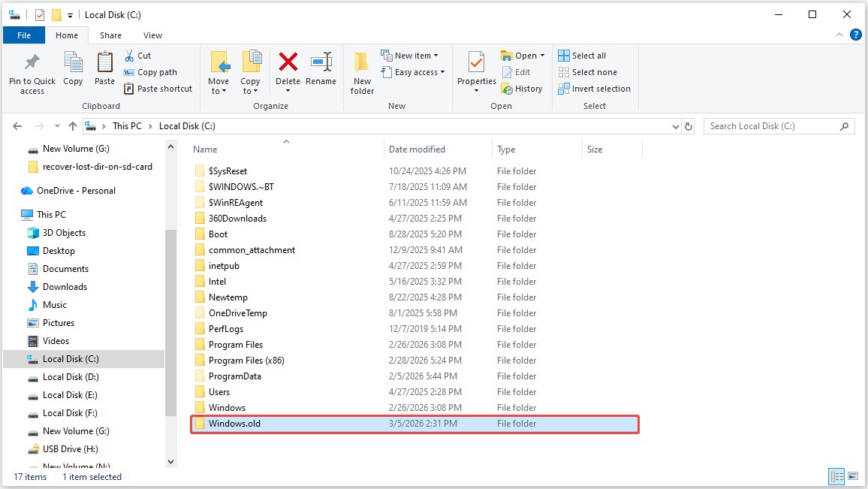Expand the address bar history dropdown

coord(675,126)
